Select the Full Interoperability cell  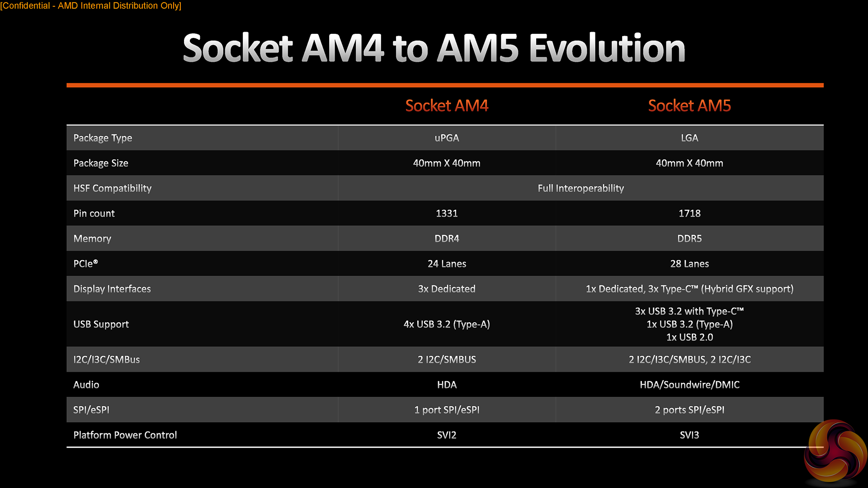580,188
